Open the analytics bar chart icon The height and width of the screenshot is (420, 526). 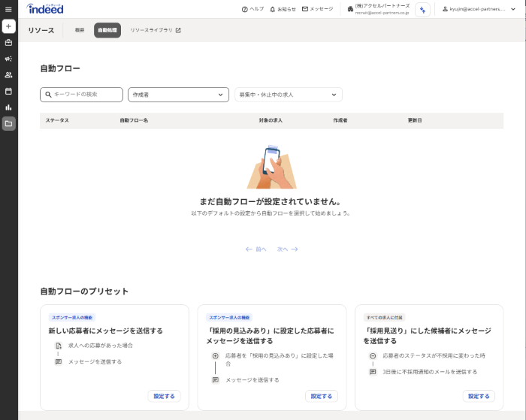[8, 107]
